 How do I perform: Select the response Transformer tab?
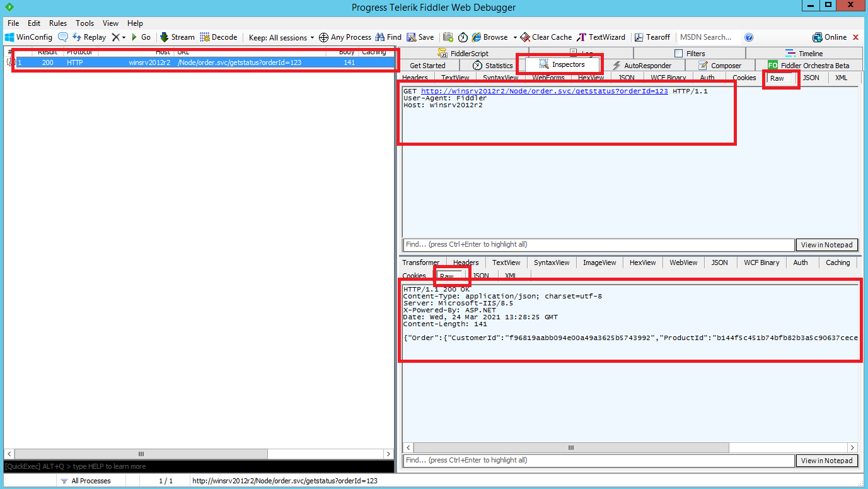[421, 262]
